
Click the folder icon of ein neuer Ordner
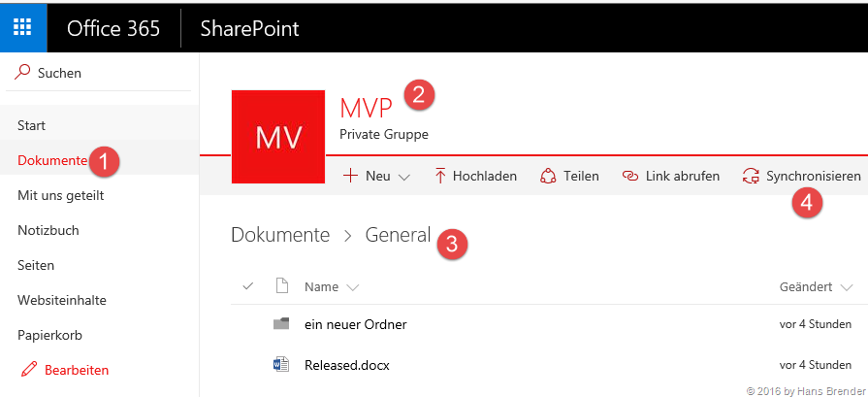point(281,324)
